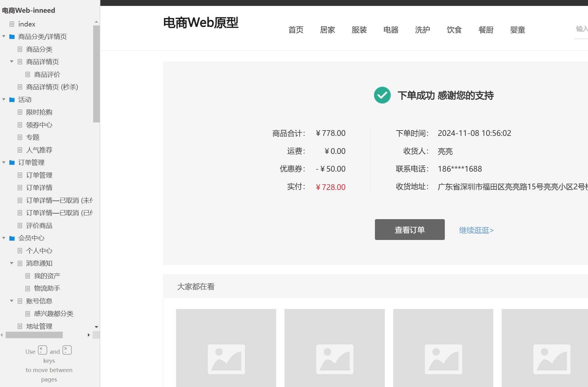Click the 查看订单 button

click(409, 230)
